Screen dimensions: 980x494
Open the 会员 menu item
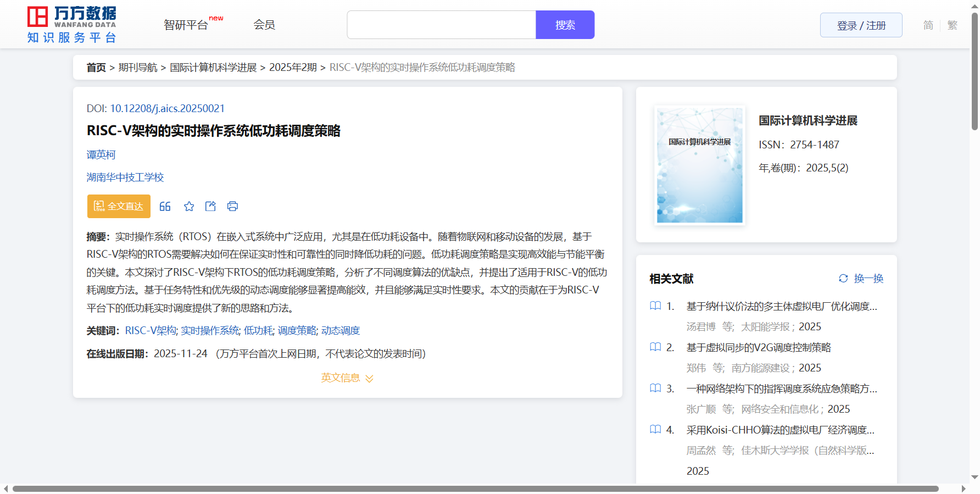264,25
